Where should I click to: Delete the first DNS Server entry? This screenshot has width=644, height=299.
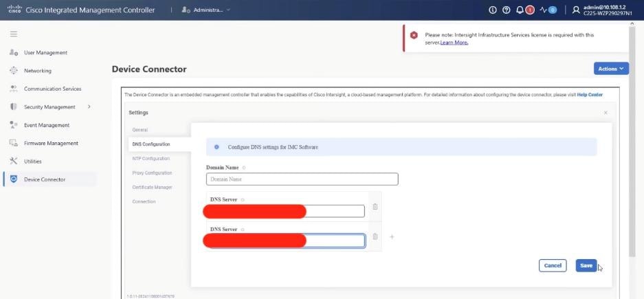pos(375,207)
